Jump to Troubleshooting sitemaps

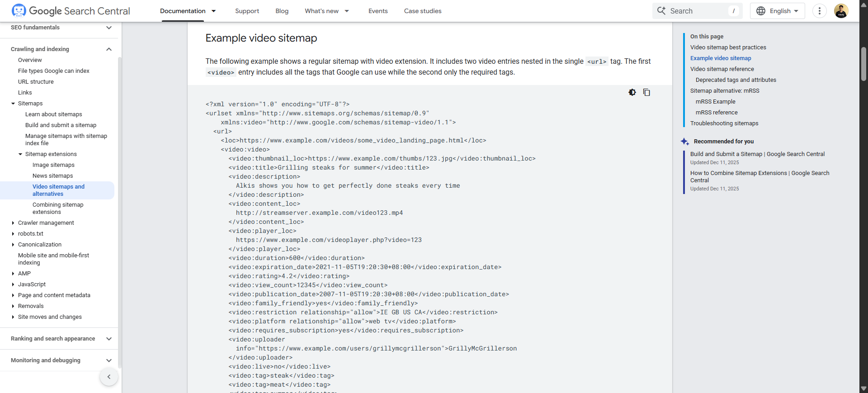pos(724,123)
